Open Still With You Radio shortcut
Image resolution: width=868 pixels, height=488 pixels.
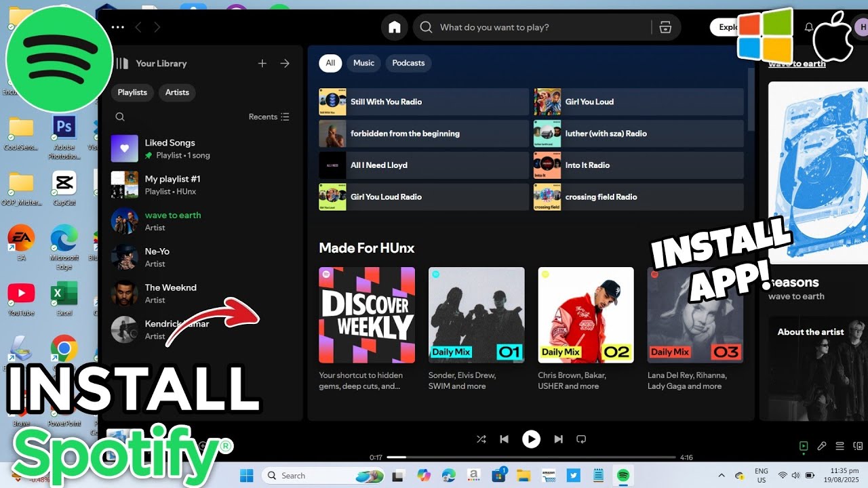click(x=424, y=102)
